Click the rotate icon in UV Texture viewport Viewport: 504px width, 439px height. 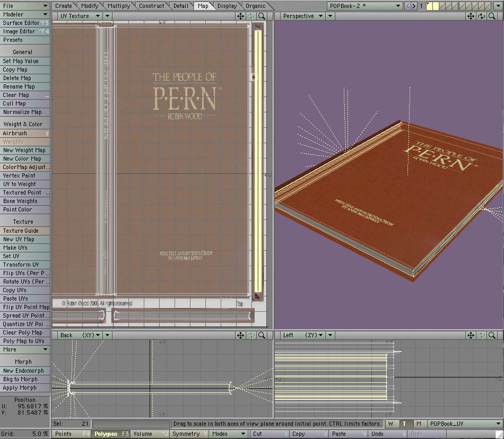coord(251,16)
